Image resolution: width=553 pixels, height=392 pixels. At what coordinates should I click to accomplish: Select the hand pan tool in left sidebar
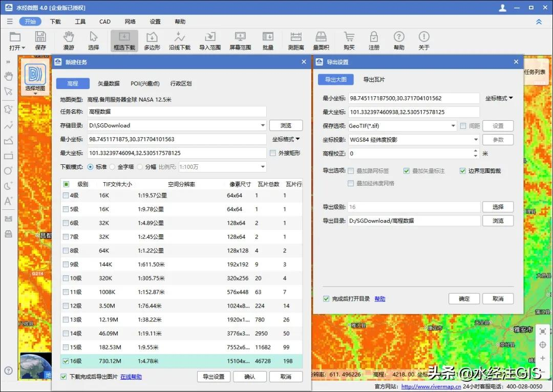(x=9, y=76)
